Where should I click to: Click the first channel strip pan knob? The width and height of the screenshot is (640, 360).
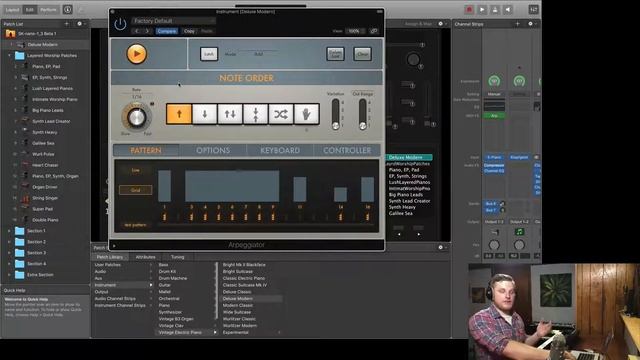click(494, 245)
